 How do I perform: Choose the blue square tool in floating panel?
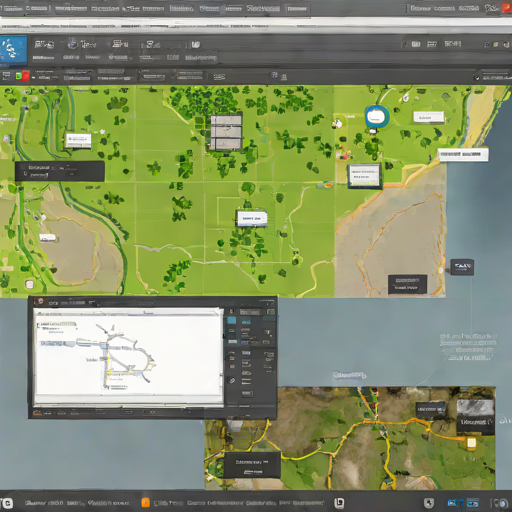coord(231,321)
